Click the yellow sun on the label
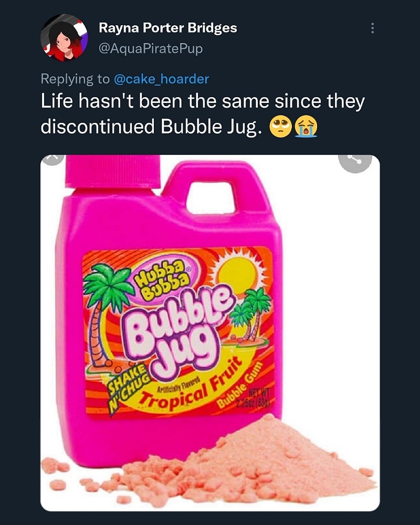The width and height of the screenshot is (420, 525). click(x=238, y=271)
